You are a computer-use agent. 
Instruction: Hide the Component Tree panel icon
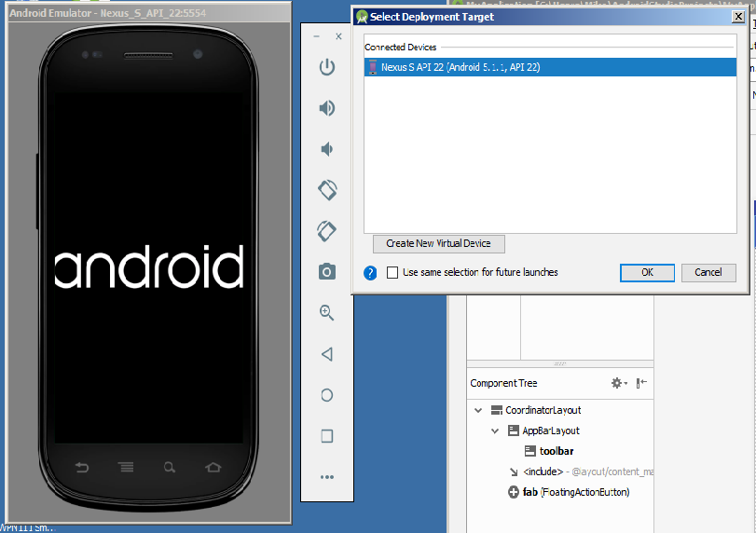click(641, 383)
